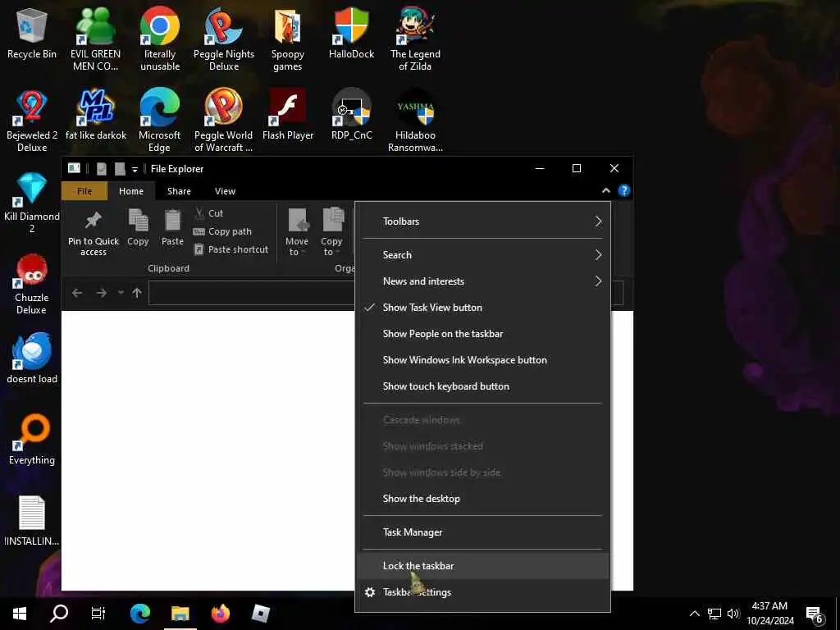The image size is (840, 630).
Task: Expand the Toolbars submenu
Action: (x=482, y=221)
